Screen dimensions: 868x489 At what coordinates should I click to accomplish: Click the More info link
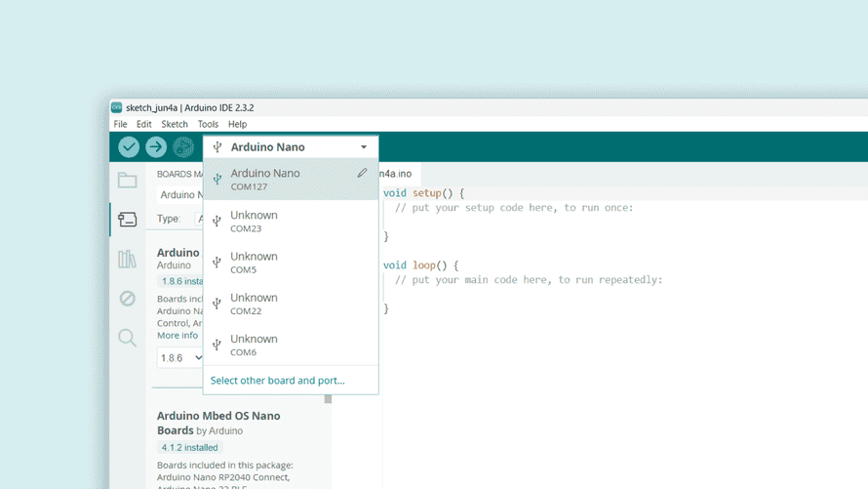coord(178,336)
